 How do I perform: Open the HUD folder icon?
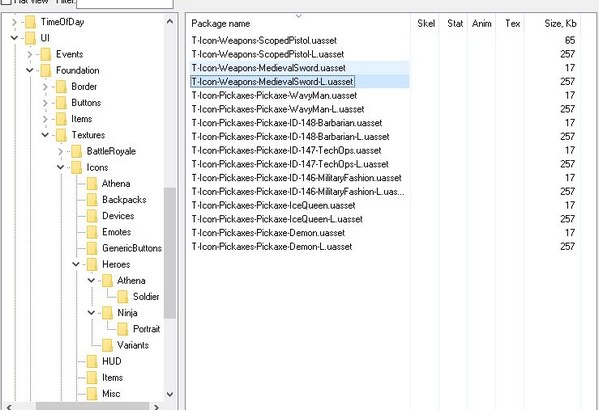92,361
